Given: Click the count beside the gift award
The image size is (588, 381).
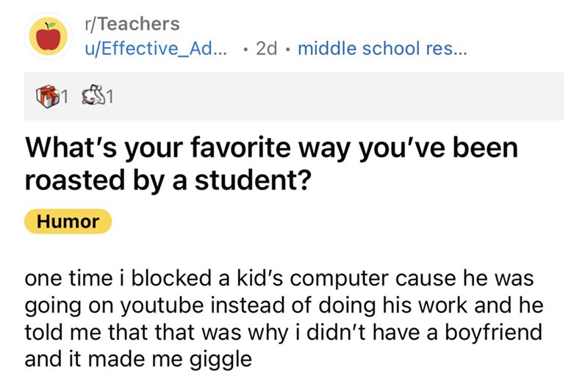Looking at the screenshot, I should coord(65,96).
